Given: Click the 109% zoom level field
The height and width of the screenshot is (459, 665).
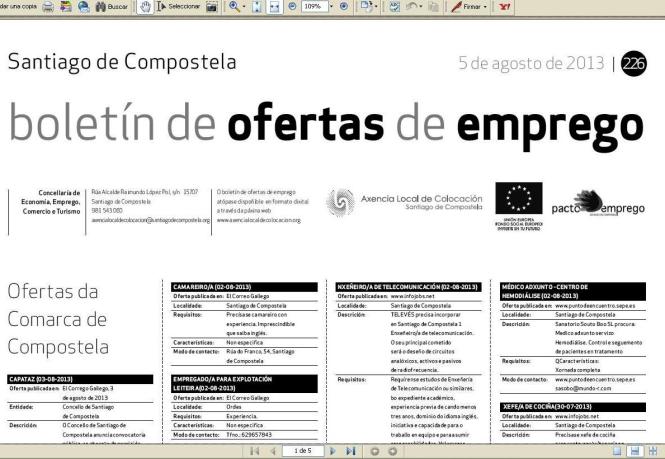Looking at the screenshot, I should pos(313,7).
